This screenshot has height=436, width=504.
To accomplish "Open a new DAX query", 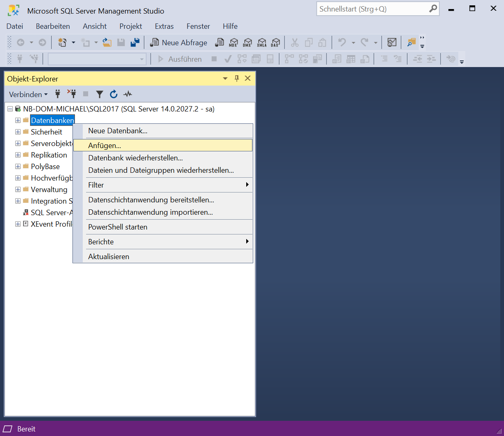I will click(275, 42).
